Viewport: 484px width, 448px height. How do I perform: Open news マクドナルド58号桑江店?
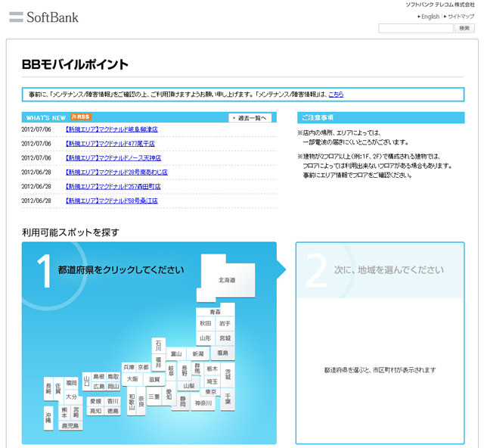click(x=111, y=201)
